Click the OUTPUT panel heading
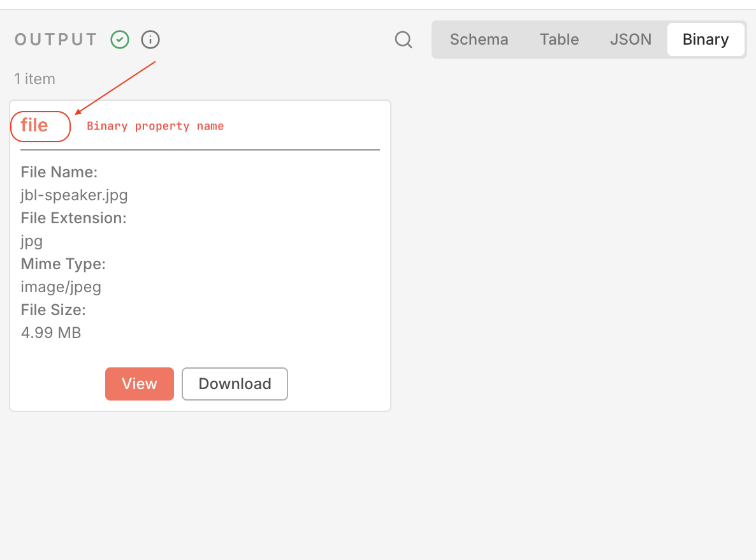 [x=56, y=40]
